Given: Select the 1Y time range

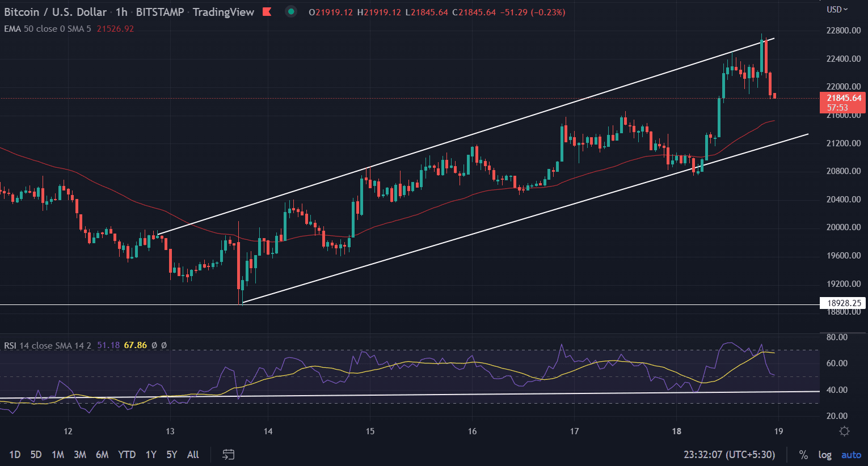Looking at the screenshot, I should click(x=151, y=455).
